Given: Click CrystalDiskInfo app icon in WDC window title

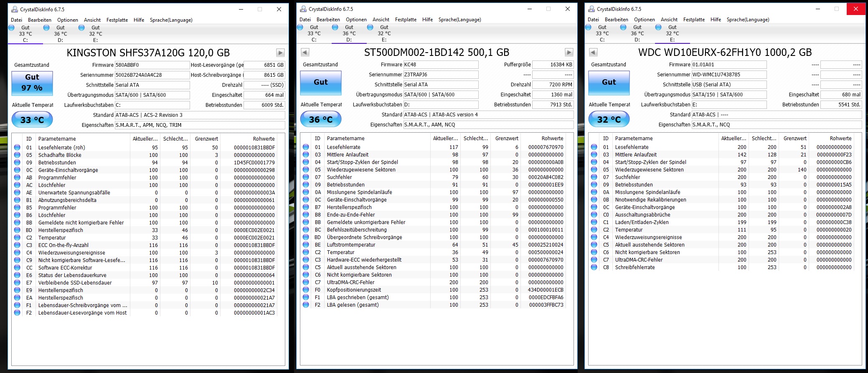Looking at the screenshot, I should pos(591,9).
